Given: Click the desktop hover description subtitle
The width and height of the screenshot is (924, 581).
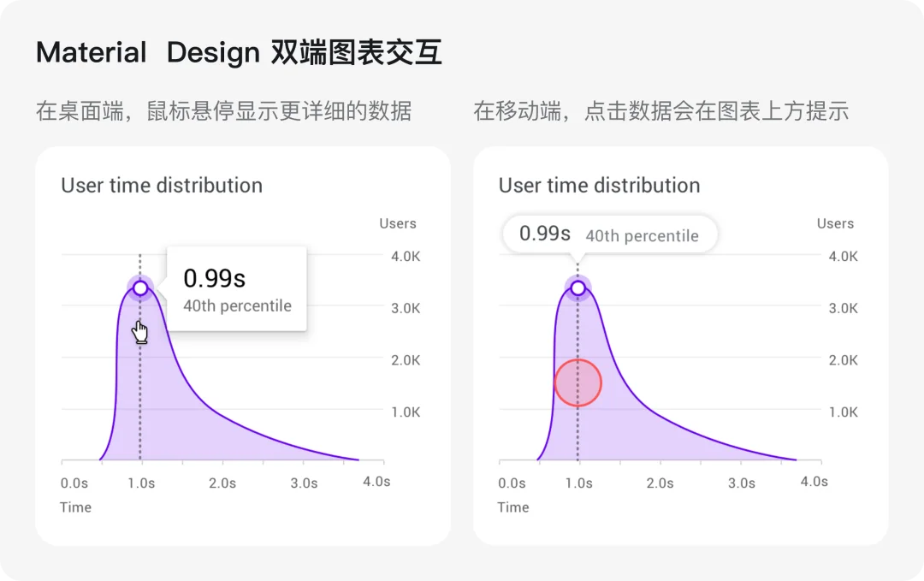Looking at the screenshot, I should 224,110.
